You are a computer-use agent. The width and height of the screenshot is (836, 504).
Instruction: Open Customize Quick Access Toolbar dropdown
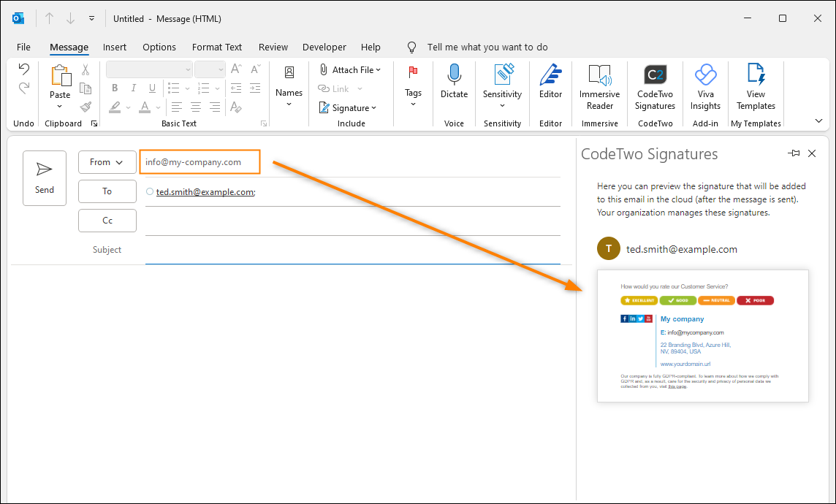point(91,19)
